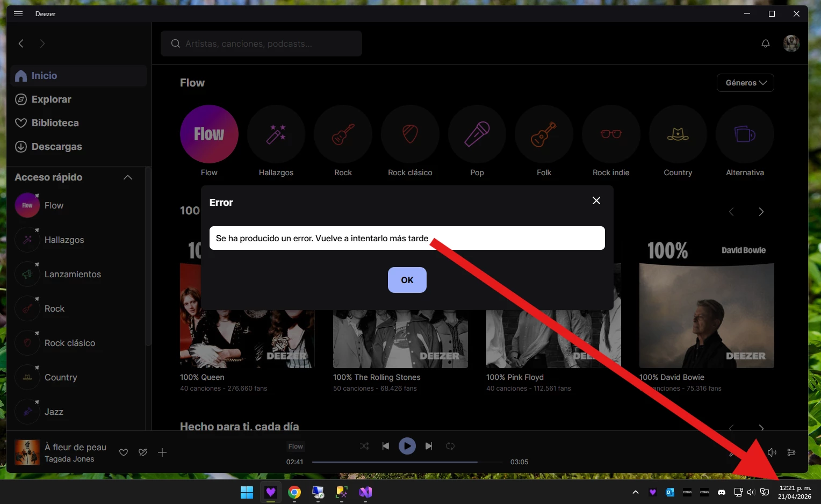Open the Géneros dropdown
This screenshot has width=821, height=504.
pyautogui.click(x=745, y=83)
